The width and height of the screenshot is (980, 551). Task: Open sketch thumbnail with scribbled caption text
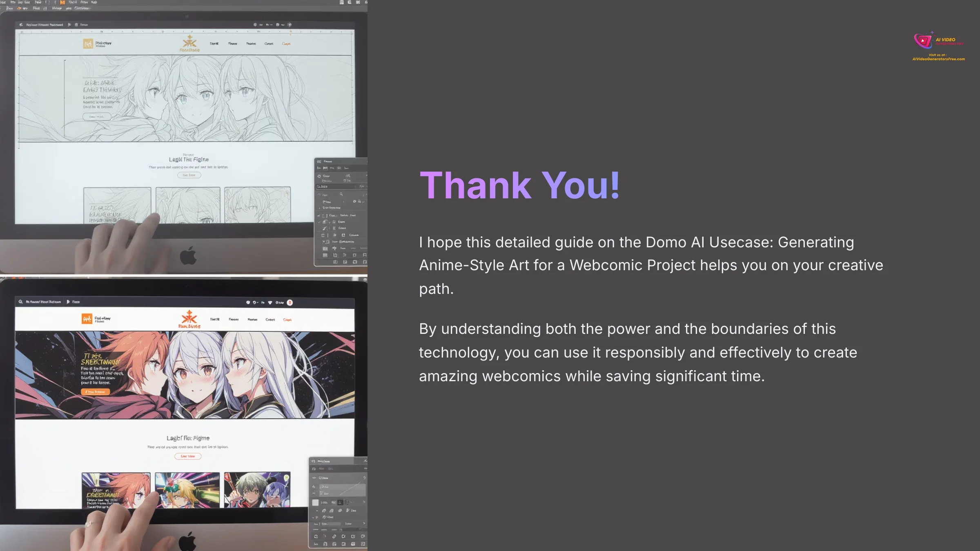[x=117, y=205]
